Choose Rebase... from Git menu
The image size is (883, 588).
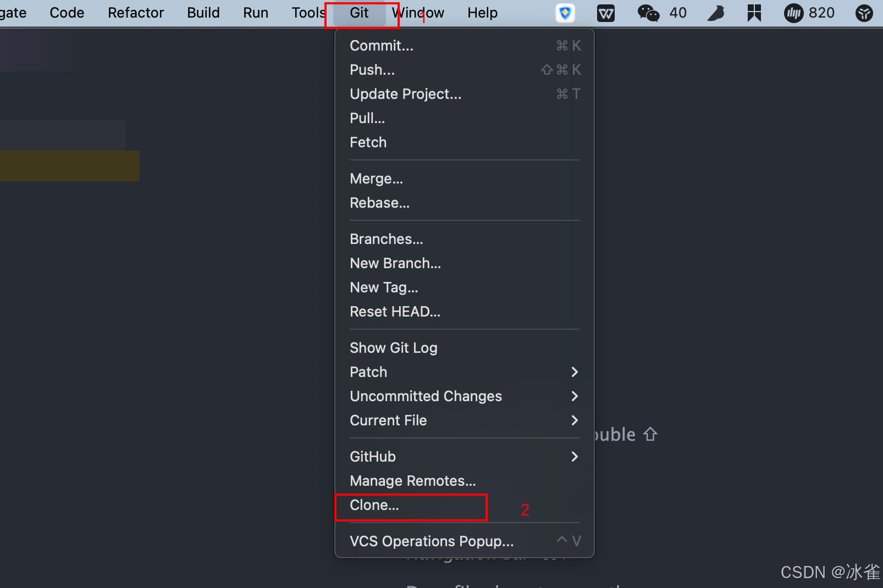pyautogui.click(x=465, y=203)
